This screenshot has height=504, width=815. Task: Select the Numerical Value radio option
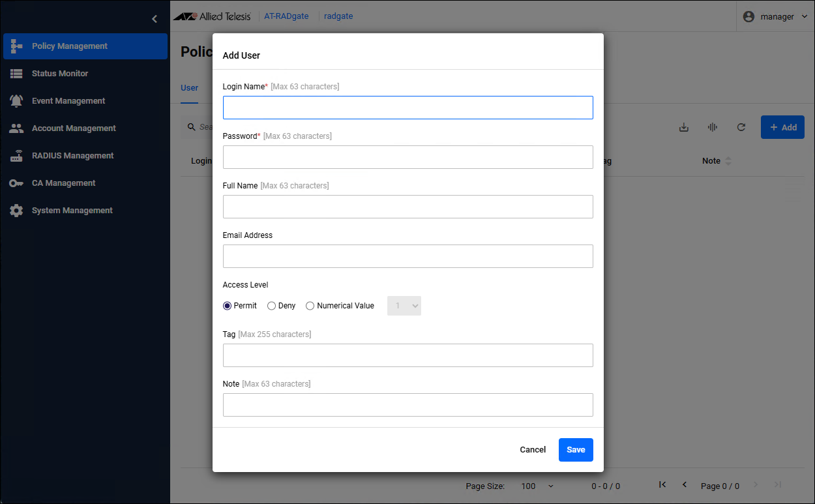point(310,306)
